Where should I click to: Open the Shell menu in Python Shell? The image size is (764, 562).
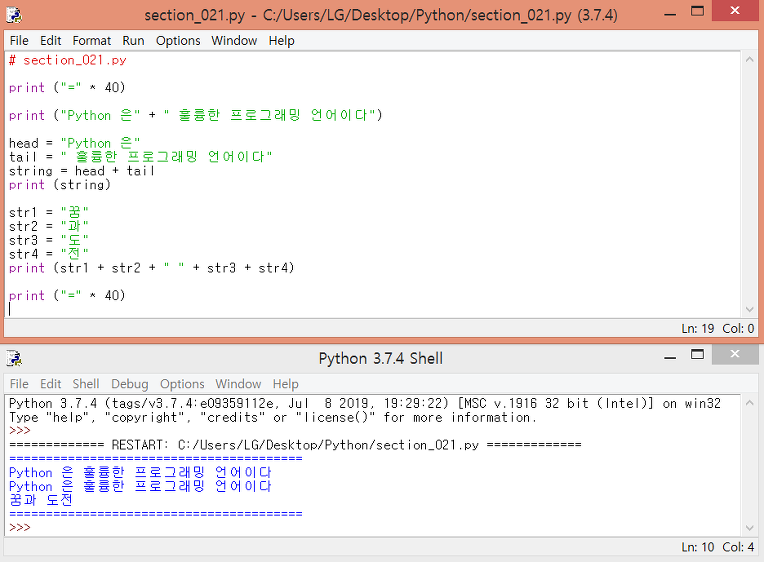[86, 384]
